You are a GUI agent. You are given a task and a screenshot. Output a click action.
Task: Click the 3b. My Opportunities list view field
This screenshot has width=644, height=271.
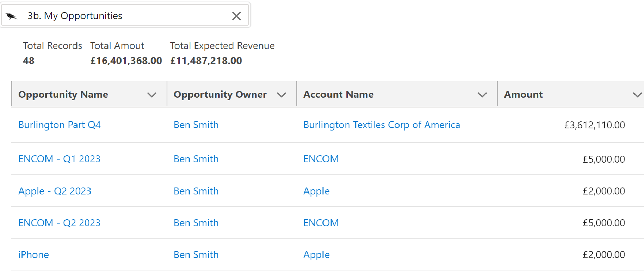click(x=125, y=15)
